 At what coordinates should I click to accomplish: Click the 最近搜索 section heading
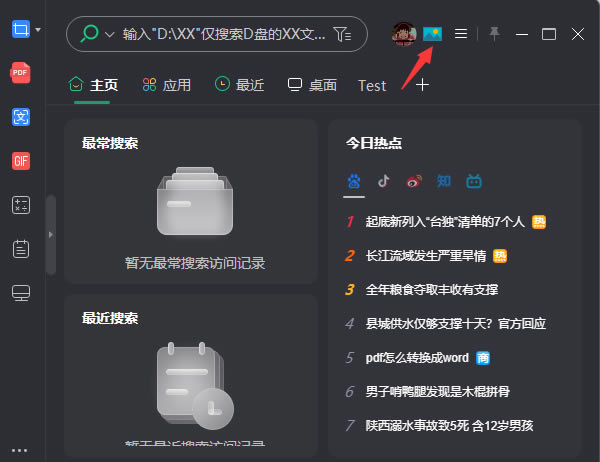click(110, 318)
